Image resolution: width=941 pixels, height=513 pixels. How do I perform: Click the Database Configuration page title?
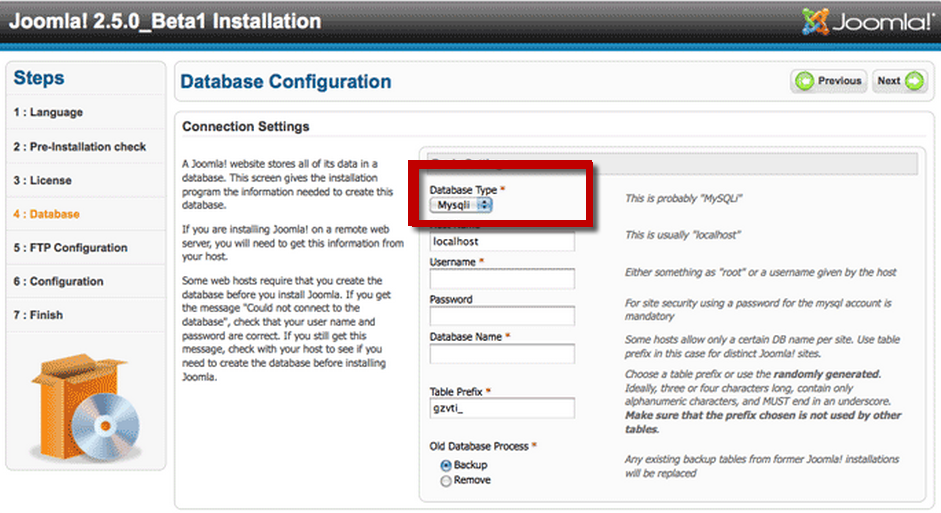(286, 82)
